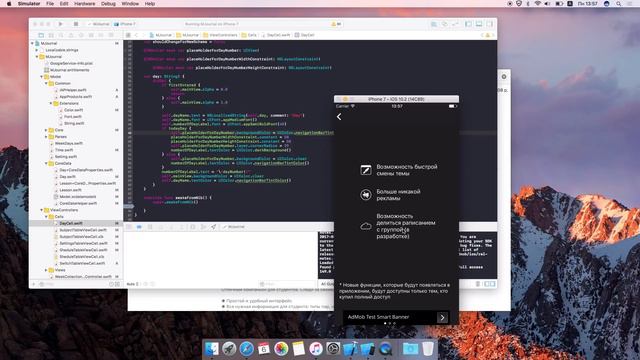Open the Edit menu
The image size is (640, 360).
tap(64, 4)
